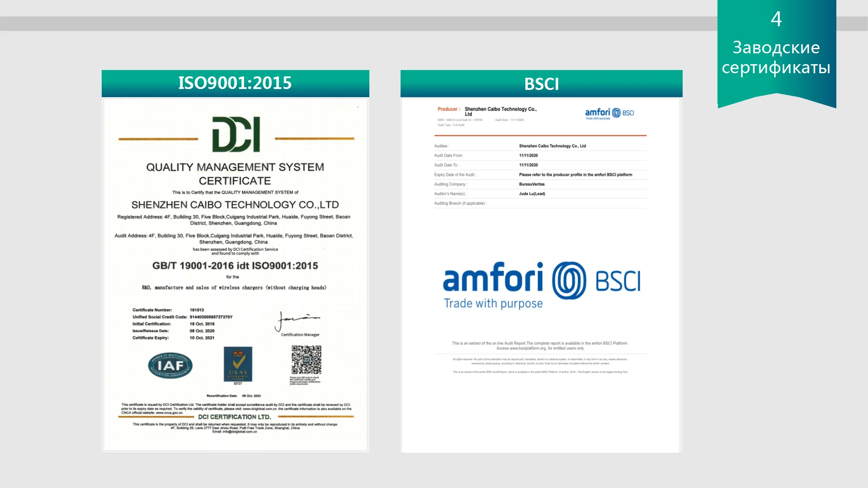The width and height of the screenshot is (868, 488).
Task: Click the Trade with purpose tagline
Action: click(493, 304)
